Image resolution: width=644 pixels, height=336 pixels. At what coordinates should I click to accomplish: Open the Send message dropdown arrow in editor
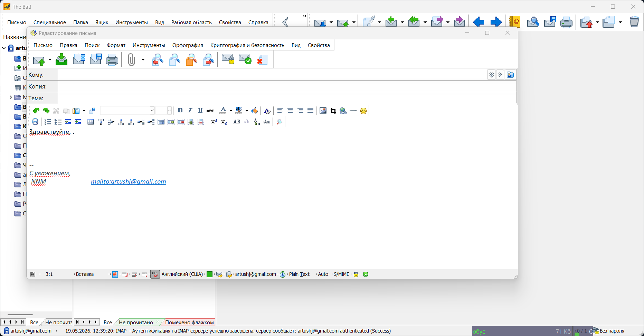(50, 59)
